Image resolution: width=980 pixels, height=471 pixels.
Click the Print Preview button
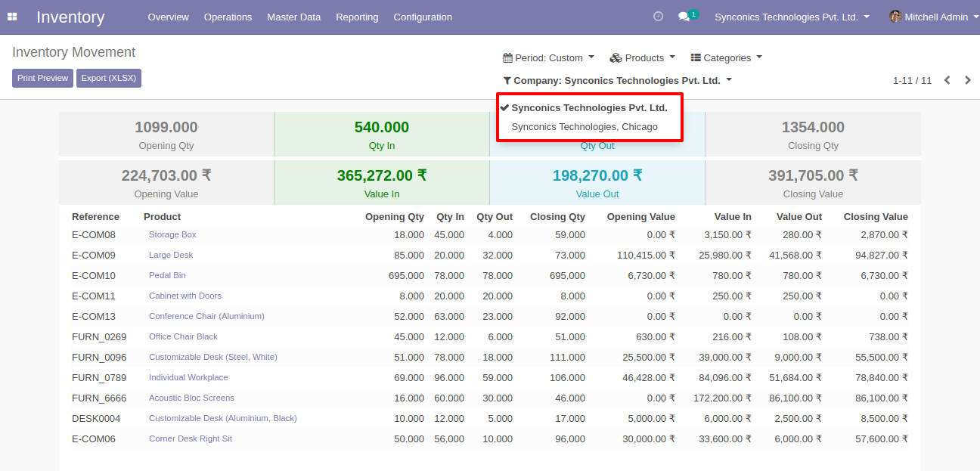coord(42,78)
